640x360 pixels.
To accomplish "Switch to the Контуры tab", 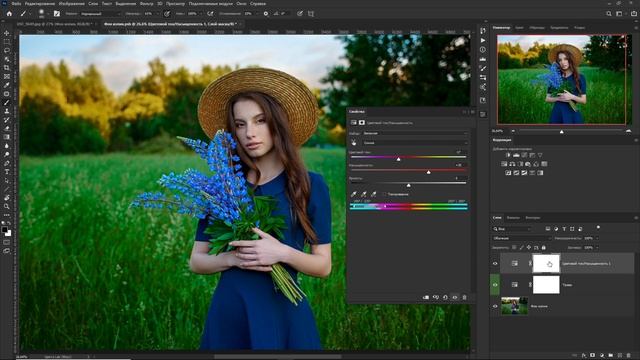I will [x=533, y=218].
